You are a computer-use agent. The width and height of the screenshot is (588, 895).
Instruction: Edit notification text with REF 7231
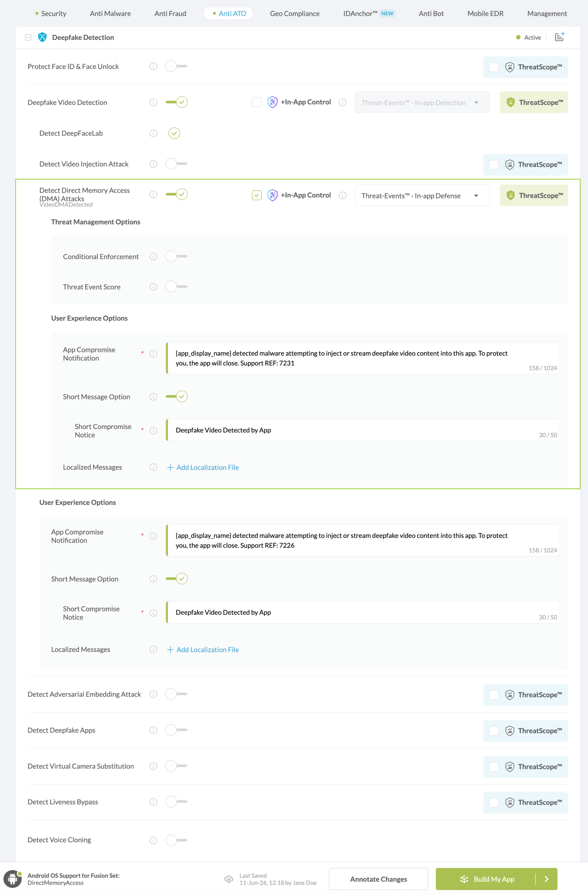(x=363, y=358)
